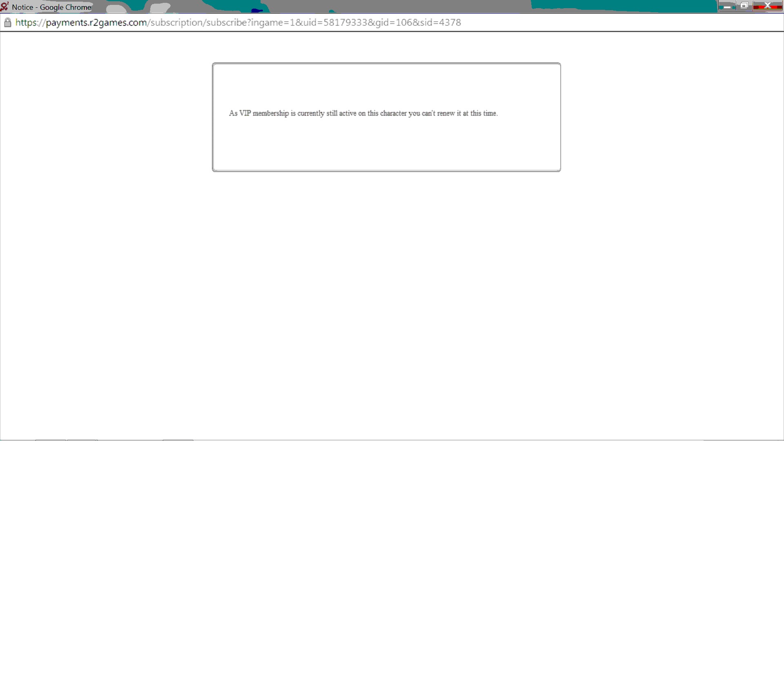784x679 pixels.
Task: Click the R2Games favicon in title bar
Action: (4, 7)
